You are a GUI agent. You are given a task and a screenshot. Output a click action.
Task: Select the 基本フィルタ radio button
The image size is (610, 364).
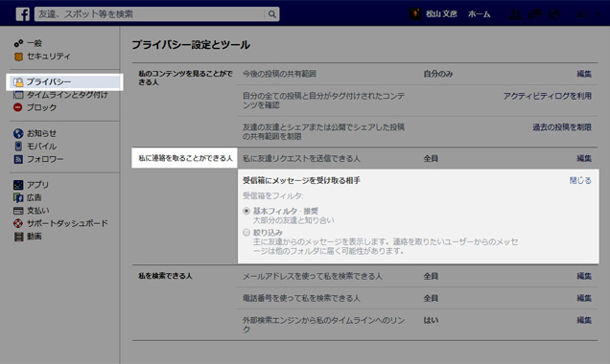pyautogui.click(x=246, y=211)
